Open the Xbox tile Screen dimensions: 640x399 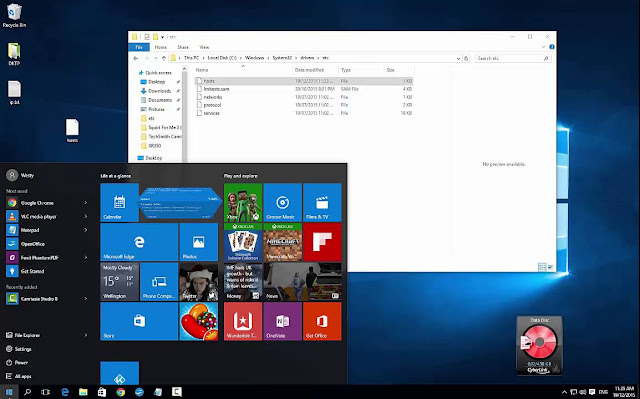tap(243, 202)
